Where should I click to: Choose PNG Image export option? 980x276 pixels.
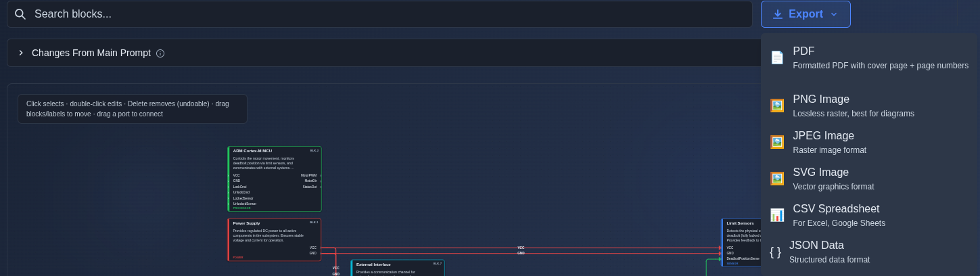(870, 106)
